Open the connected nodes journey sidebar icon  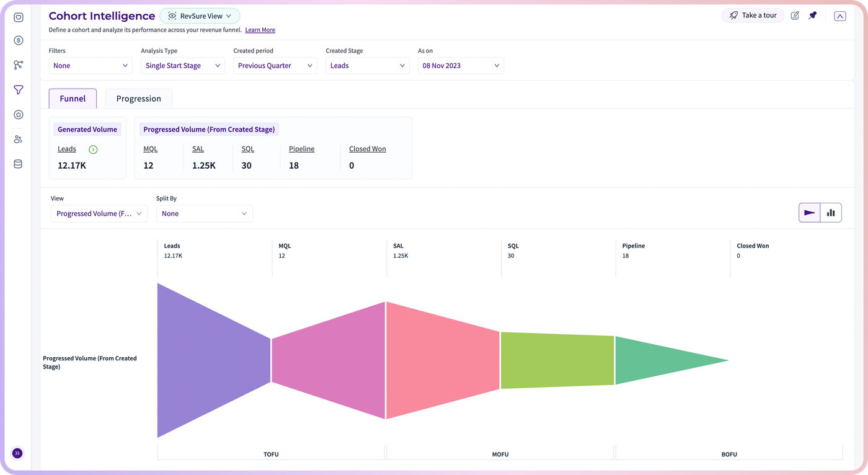[x=19, y=65]
